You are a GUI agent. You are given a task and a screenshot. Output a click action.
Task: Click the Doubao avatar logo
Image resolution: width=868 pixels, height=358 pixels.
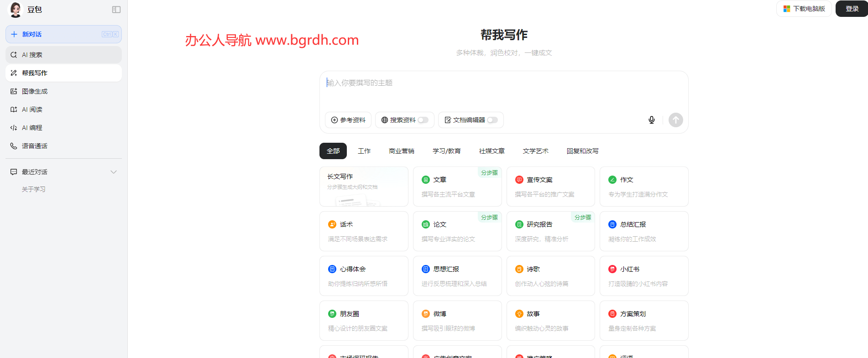point(16,10)
